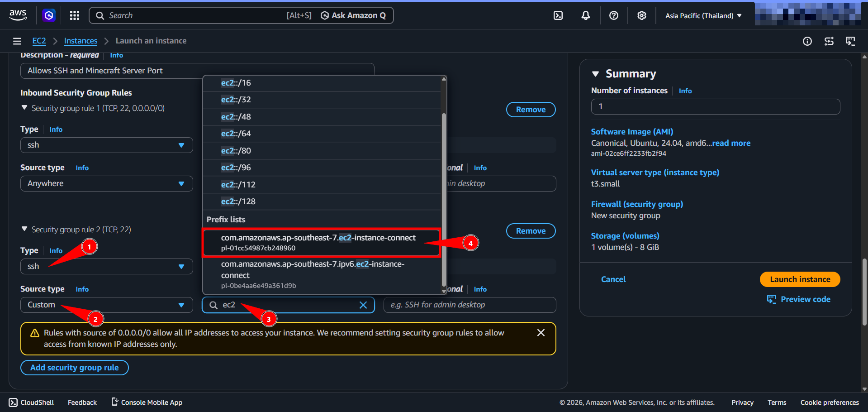Open the services grid menu
The image size is (868, 412).
(x=75, y=15)
